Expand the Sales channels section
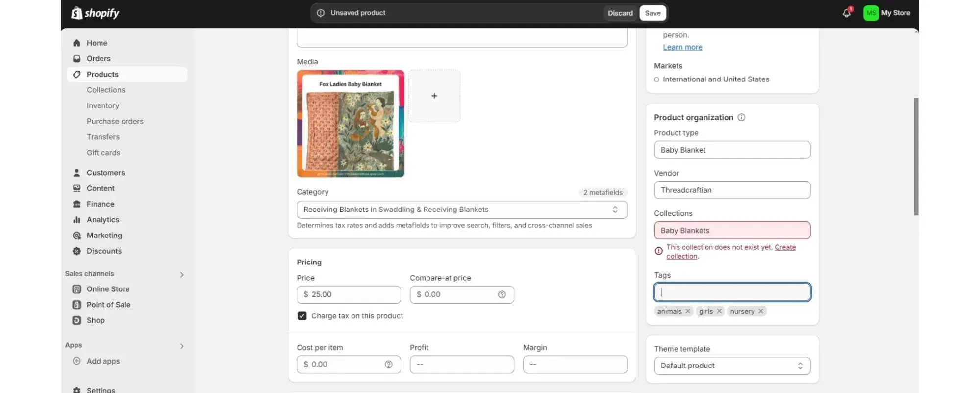The image size is (980, 393). [182, 275]
